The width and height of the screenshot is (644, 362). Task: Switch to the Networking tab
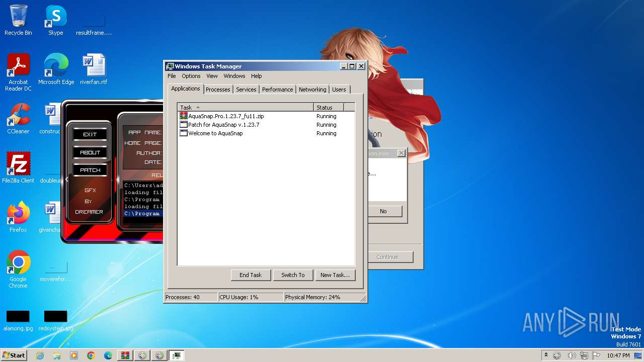coord(312,89)
